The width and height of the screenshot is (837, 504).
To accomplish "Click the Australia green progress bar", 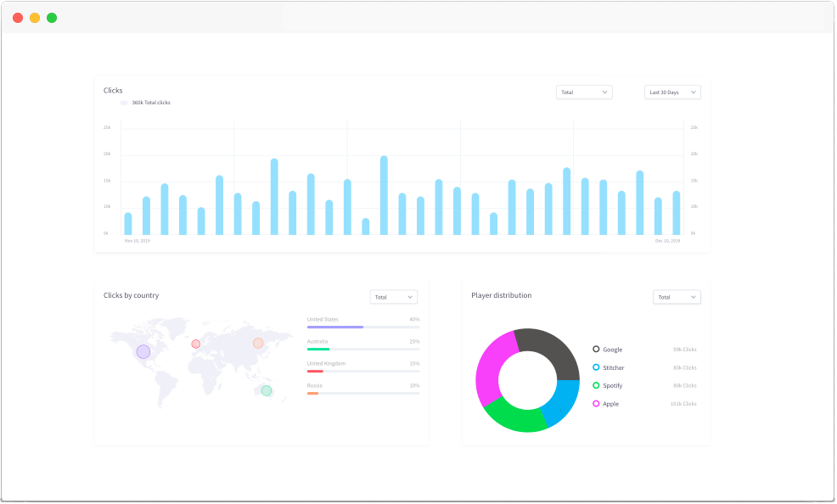I will pyautogui.click(x=362, y=349).
